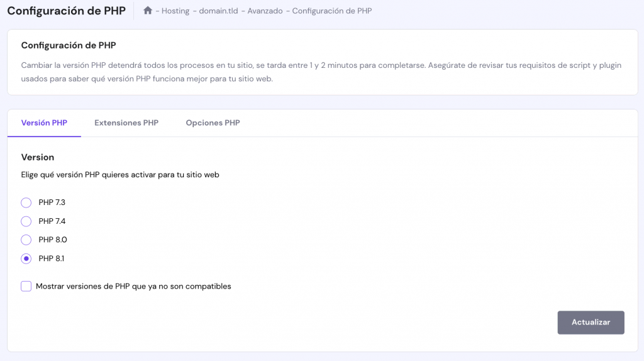Click Configuración de PHP breadcrumb item
Viewport: 644px width, 361px height.
point(332,11)
